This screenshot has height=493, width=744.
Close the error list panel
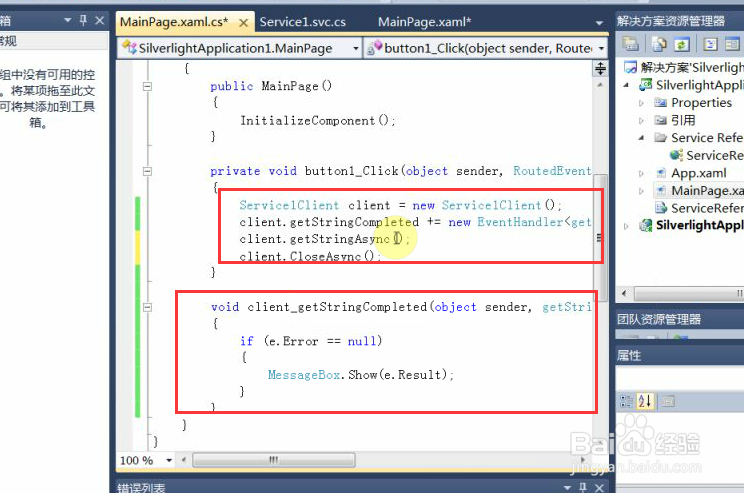pos(600,488)
